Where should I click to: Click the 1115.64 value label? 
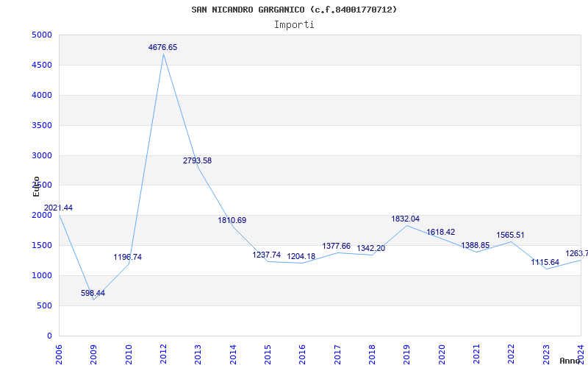[545, 263]
